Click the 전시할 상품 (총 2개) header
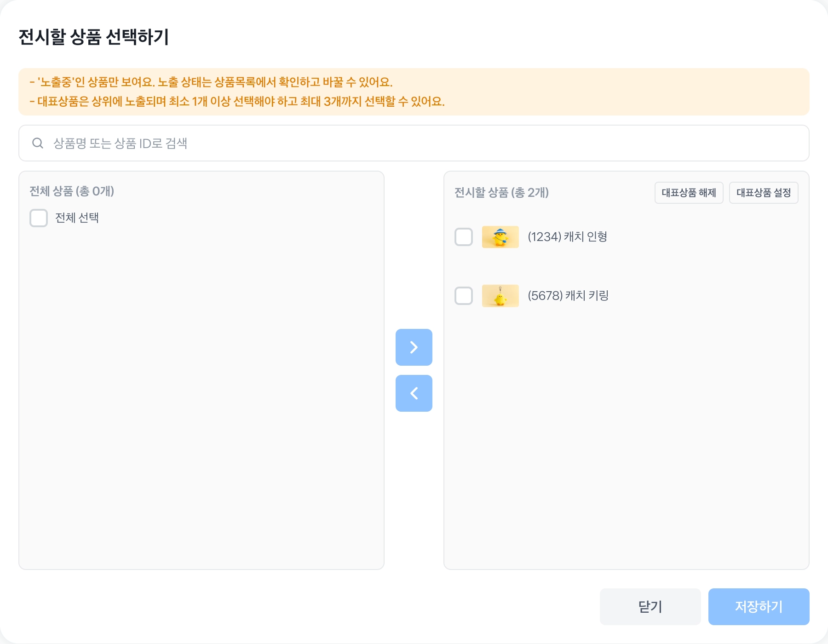 (501, 193)
